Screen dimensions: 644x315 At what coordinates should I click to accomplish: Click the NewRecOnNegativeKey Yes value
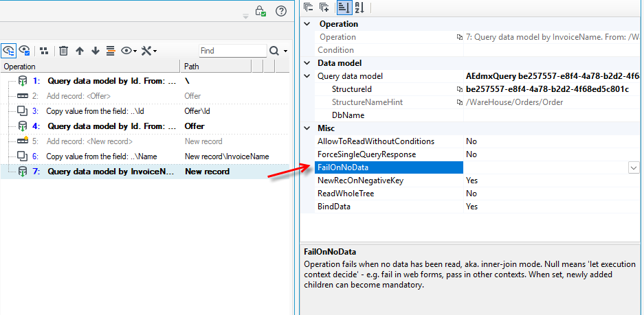(x=472, y=180)
